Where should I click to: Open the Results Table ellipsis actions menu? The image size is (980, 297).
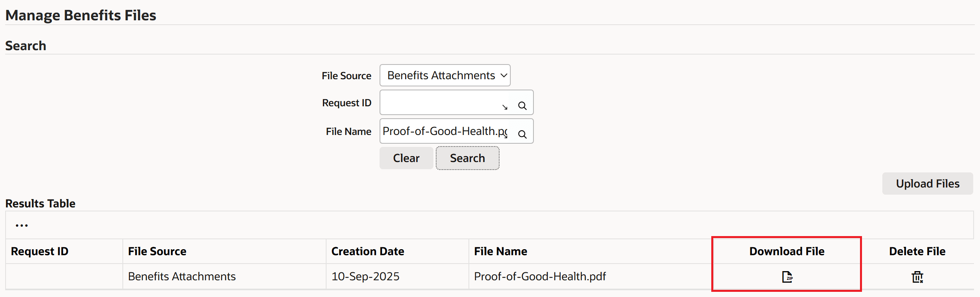click(22, 225)
